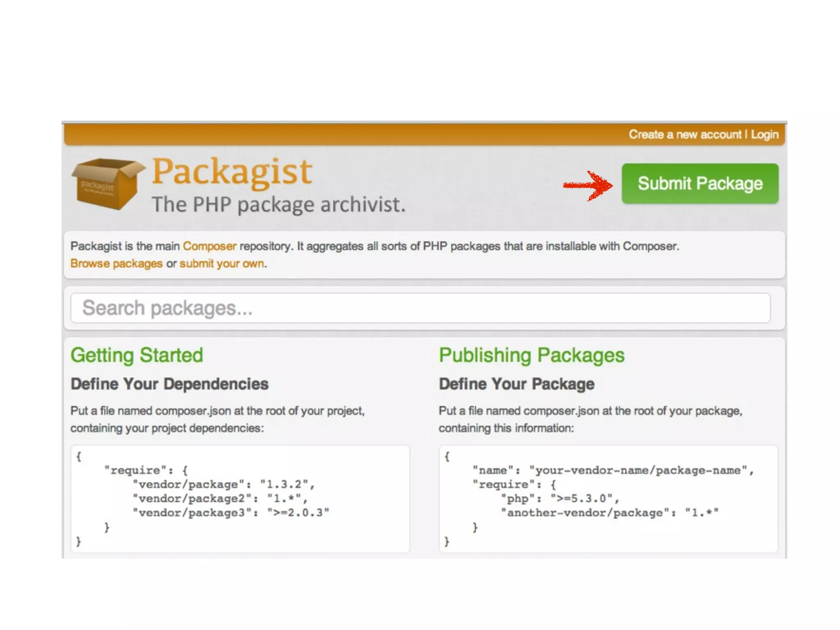
Task: Select the Getting Started heading
Action: coord(137,355)
